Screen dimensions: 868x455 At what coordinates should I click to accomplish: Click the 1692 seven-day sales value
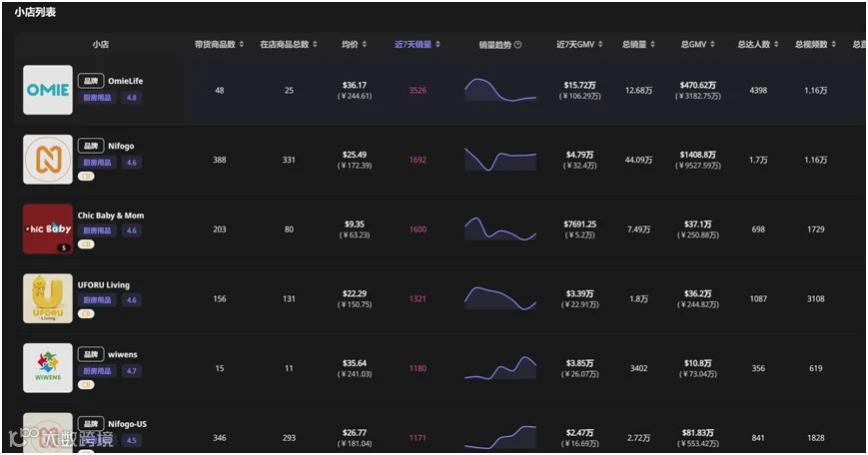[x=418, y=160]
